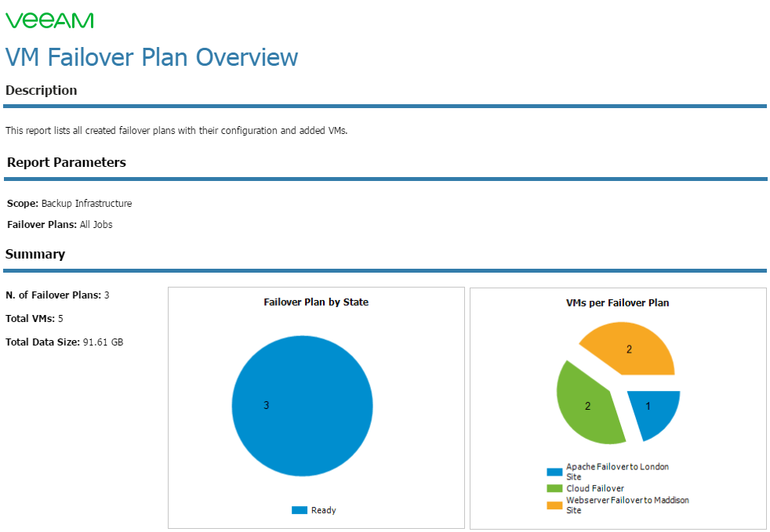Image resolution: width=770 pixels, height=532 pixels.
Task: Click the VMs per Failover Plan chart title
Action: point(617,302)
